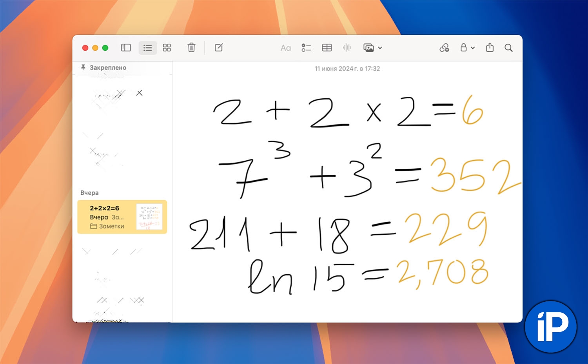This screenshot has width=588, height=364.
Task: Zoom the Notes window to full screen
Action: coord(105,48)
